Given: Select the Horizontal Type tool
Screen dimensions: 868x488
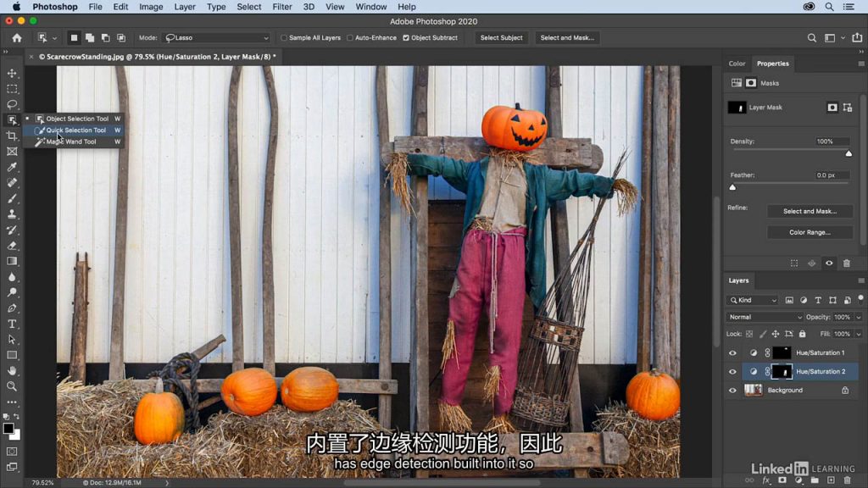Looking at the screenshot, I should [12, 324].
